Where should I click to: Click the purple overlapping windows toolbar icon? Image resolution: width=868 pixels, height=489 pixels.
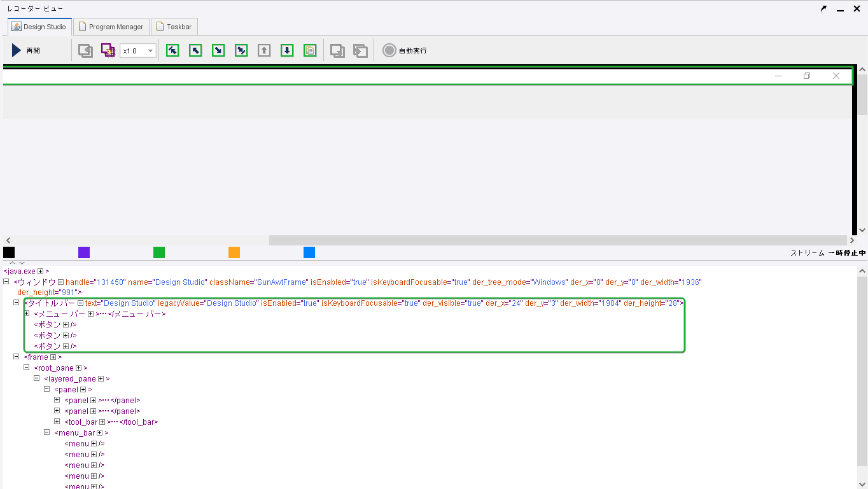[108, 50]
